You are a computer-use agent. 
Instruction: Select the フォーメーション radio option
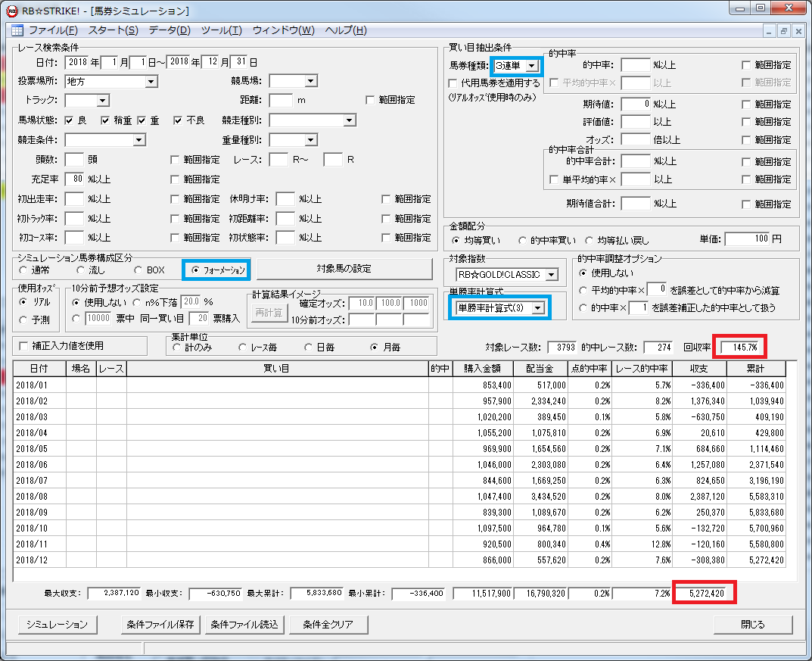195,270
